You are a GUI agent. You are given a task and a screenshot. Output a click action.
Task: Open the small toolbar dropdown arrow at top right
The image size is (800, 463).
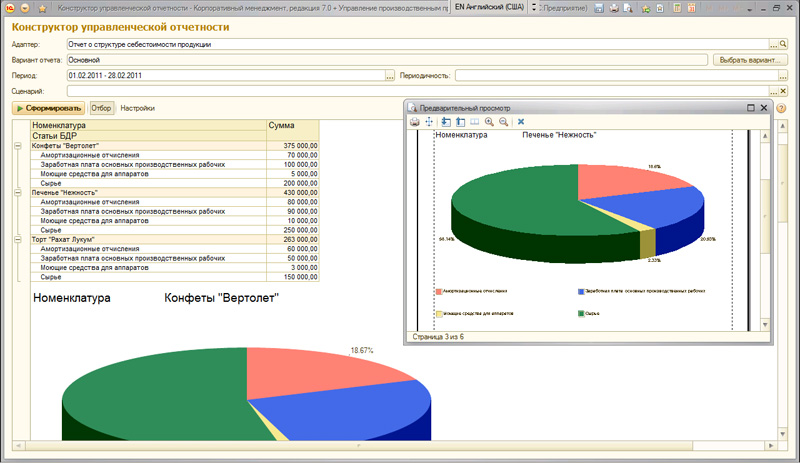click(x=749, y=9)
